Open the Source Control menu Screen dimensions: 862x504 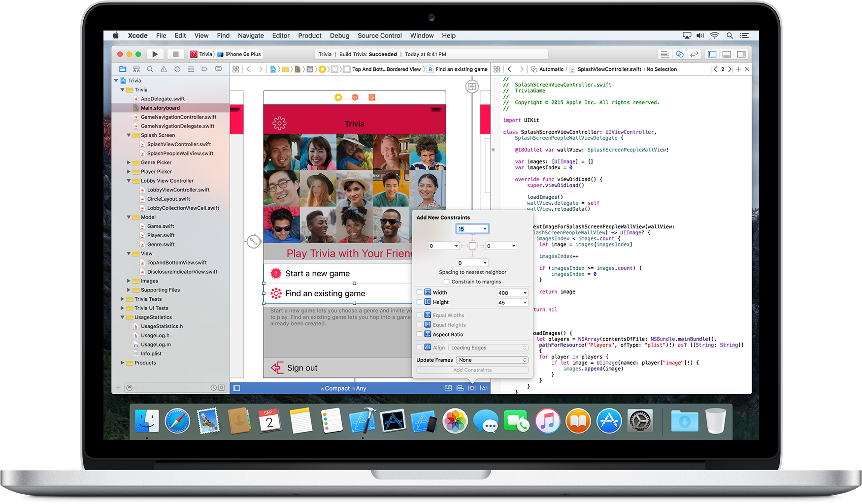click(380, 35)
